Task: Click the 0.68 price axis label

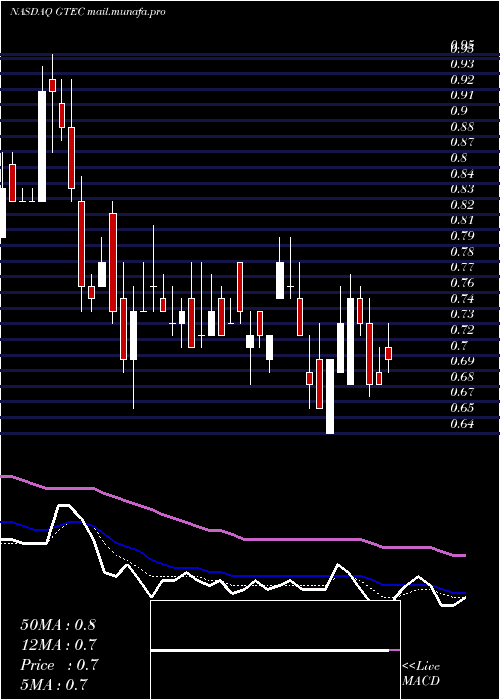Action: tap(462, 376)
